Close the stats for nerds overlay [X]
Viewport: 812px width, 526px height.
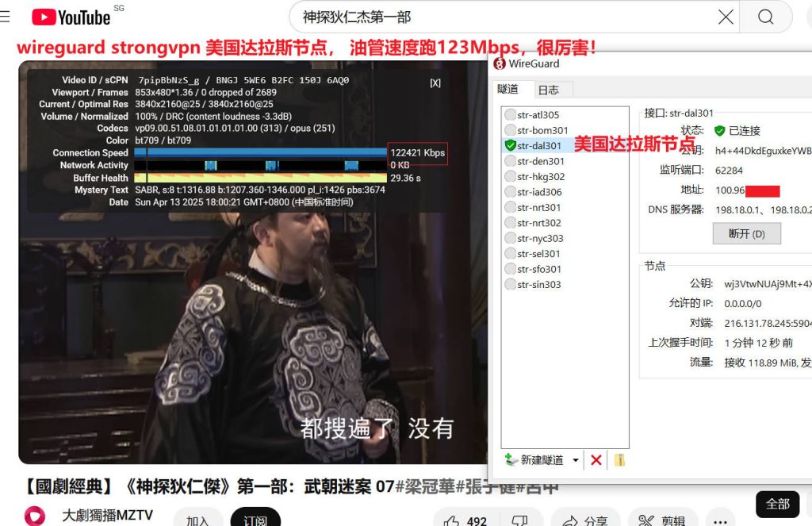pyautogui.click(x=435, y=83)
